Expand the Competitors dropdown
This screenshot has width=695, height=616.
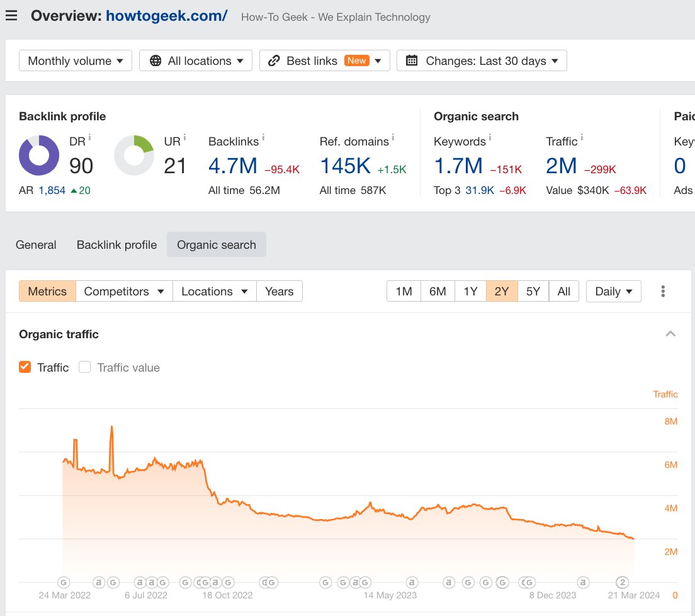tap(123, 291)
